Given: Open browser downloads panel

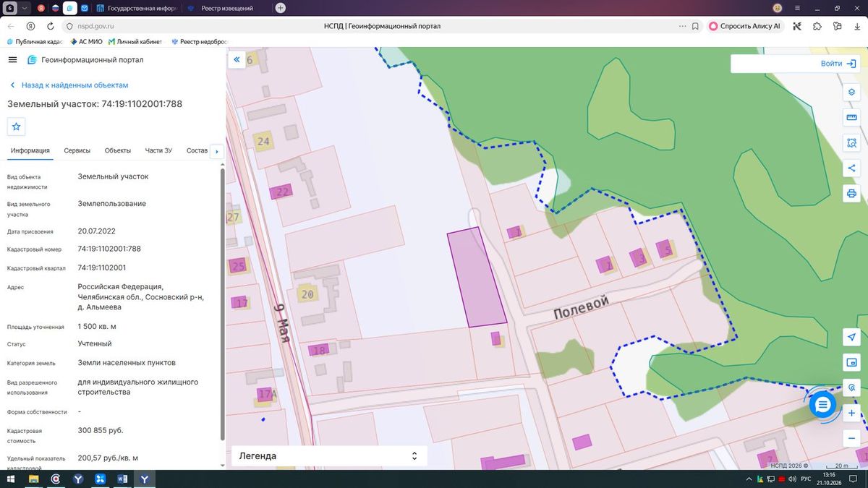Looking at the screenshot, I should pyautogui.click(x=856, y=26).
